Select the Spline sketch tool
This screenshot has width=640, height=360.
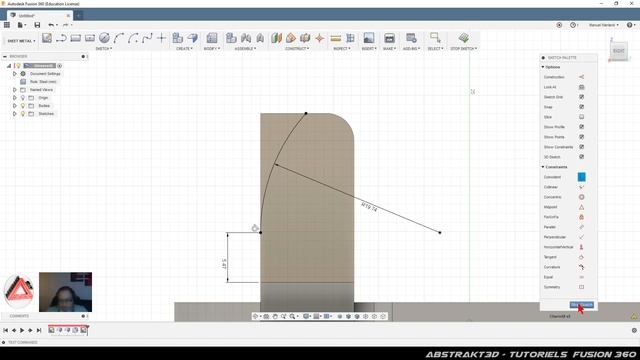coord(147,38)
